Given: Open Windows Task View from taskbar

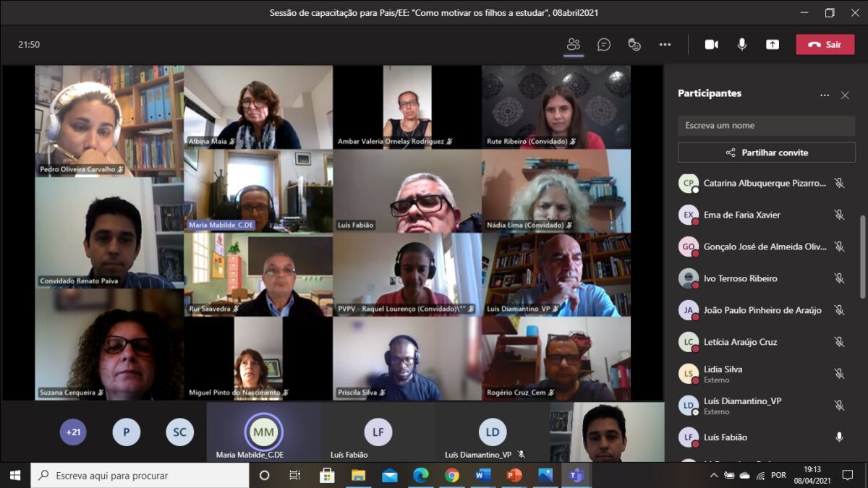Looking at the screenshot, I should pos(295,475).
